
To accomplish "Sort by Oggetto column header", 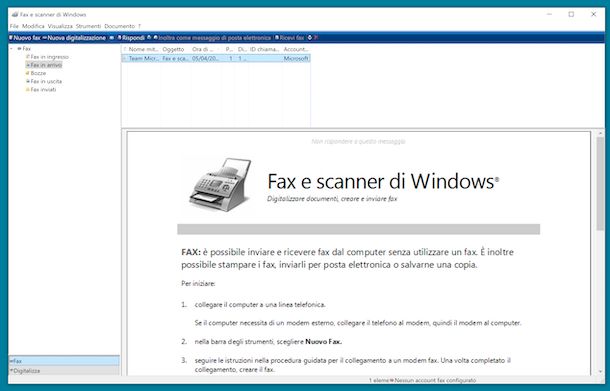I will click(174, 49).
